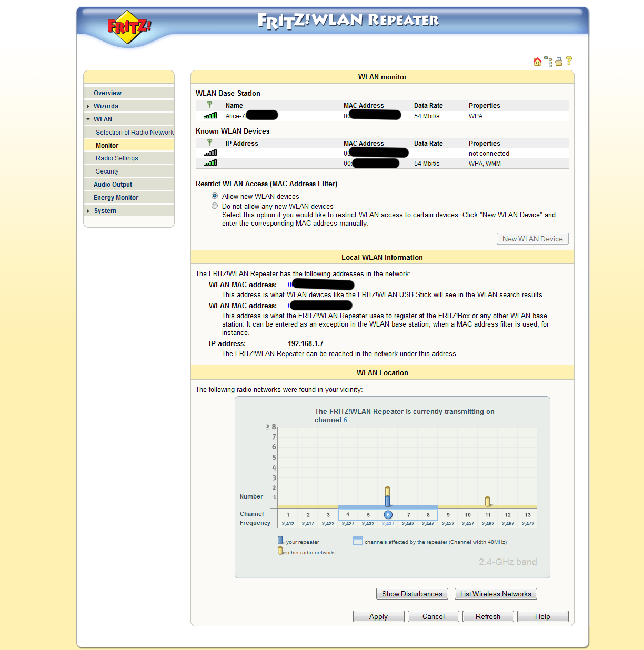644x650 pixels.
Task: Click the Alice base station signal strength icon
Action: pyautogui.click(x=210, y=116)
